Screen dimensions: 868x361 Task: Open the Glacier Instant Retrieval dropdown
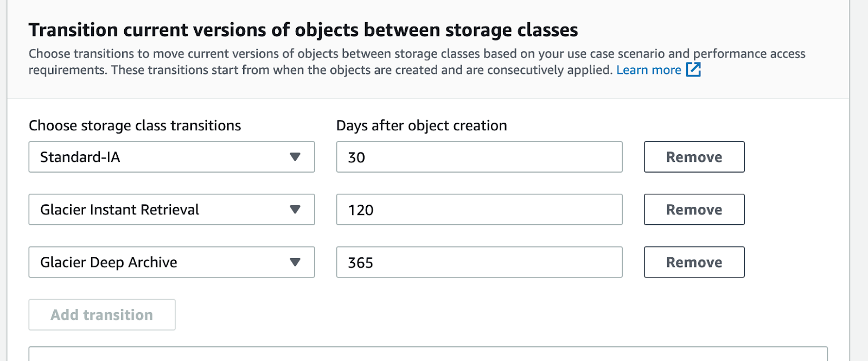coord(171,210)
